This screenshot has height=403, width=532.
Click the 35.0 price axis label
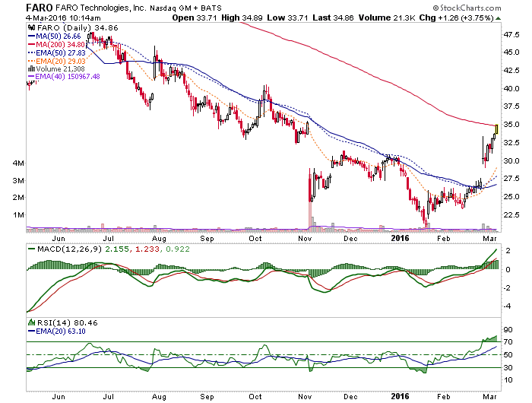(511, 124)
